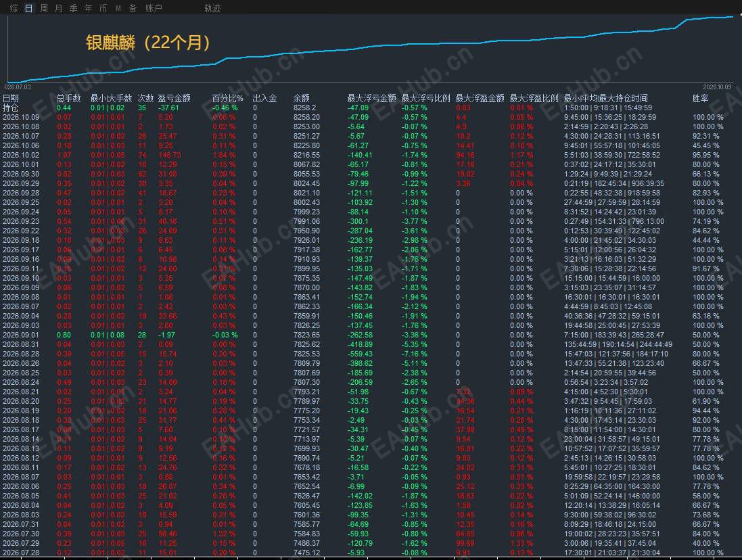Click the 2026.09.01 date cell
This screenshot has width=742, height=560.
[21, 334]
